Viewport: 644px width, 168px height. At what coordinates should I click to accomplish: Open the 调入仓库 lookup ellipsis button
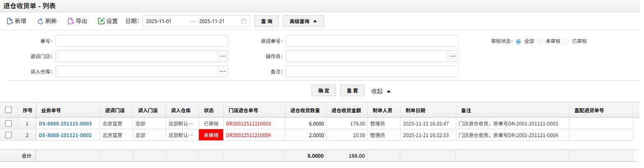point(223,71)
